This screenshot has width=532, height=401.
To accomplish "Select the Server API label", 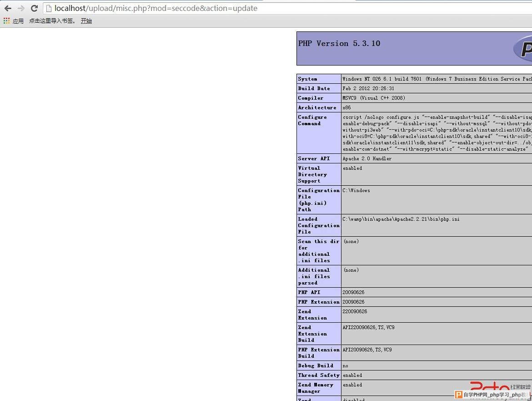I will pos(314,158).
